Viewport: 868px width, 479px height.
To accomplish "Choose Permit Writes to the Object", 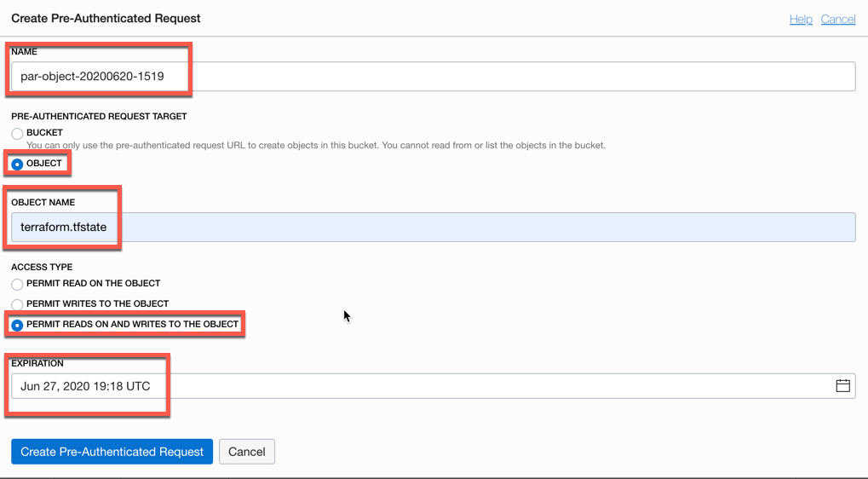I will [17, 304].
